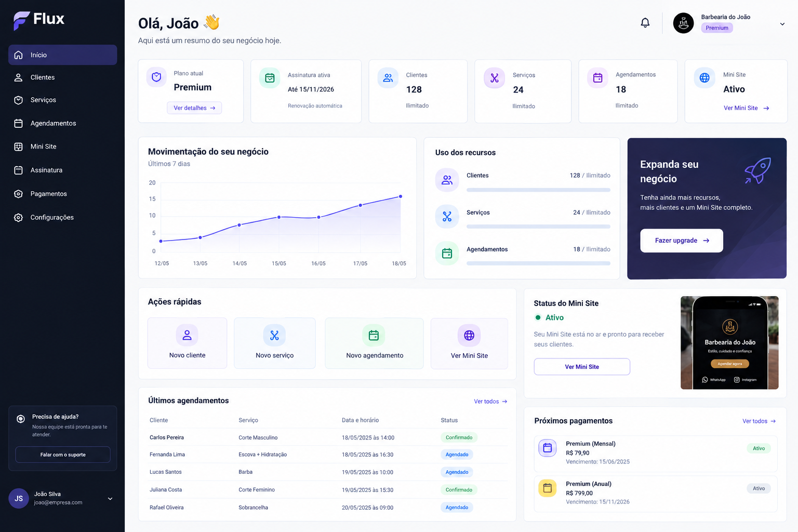Image resolution: width=798 pixels, height=532 pixels.
Task: Click the shield icon in Plano atual card
Action: point(156,77)
